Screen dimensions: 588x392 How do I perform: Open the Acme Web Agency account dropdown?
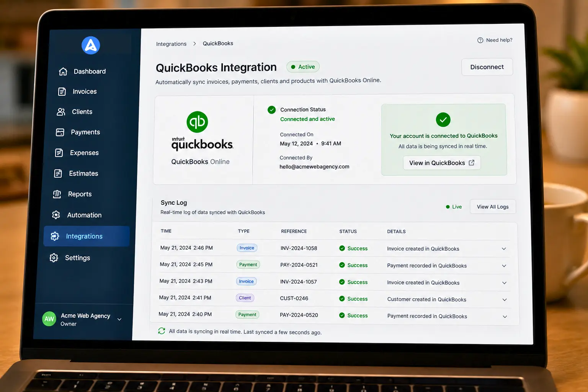[x=119, y=319]
